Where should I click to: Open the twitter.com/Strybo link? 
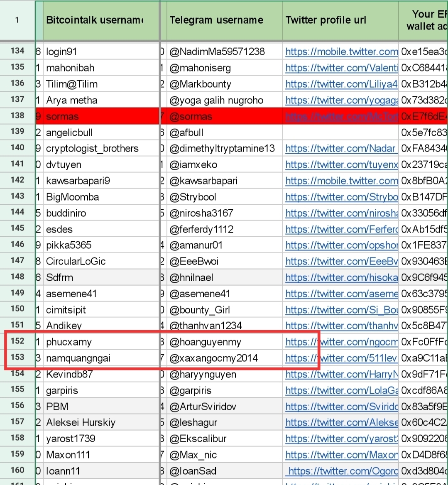pyautogui.click(x=342, y=197)
